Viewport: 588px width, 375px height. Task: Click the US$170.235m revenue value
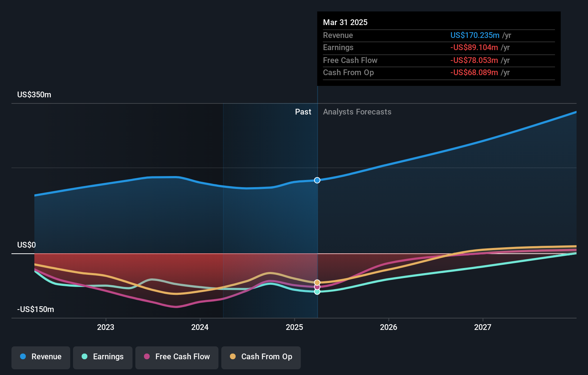click(475, 35)
